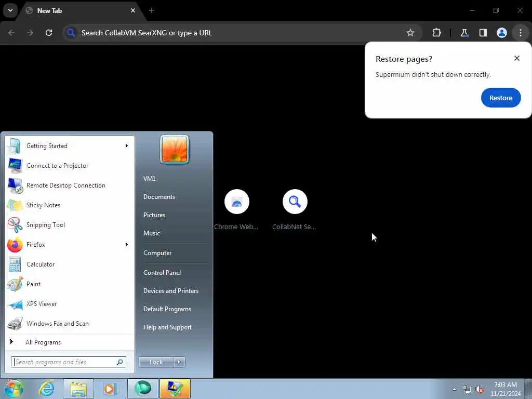
Task: Open the 7:03 AM clock
Action: click(506, 389)
